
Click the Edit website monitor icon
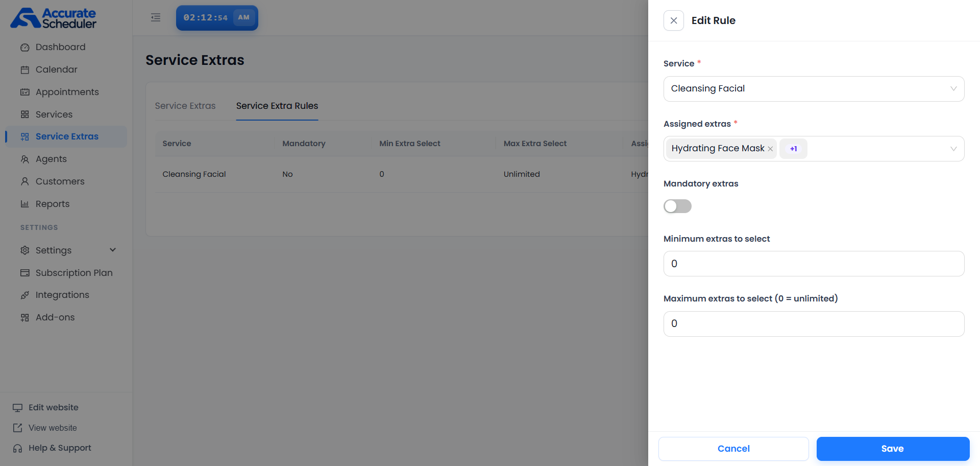[18, 408]
